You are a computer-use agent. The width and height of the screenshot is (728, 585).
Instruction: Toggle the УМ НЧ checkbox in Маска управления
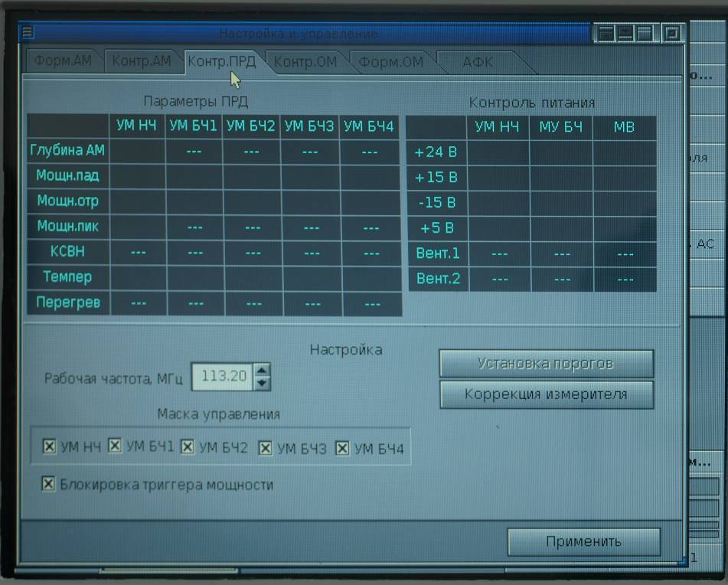(x=49, y=446)
